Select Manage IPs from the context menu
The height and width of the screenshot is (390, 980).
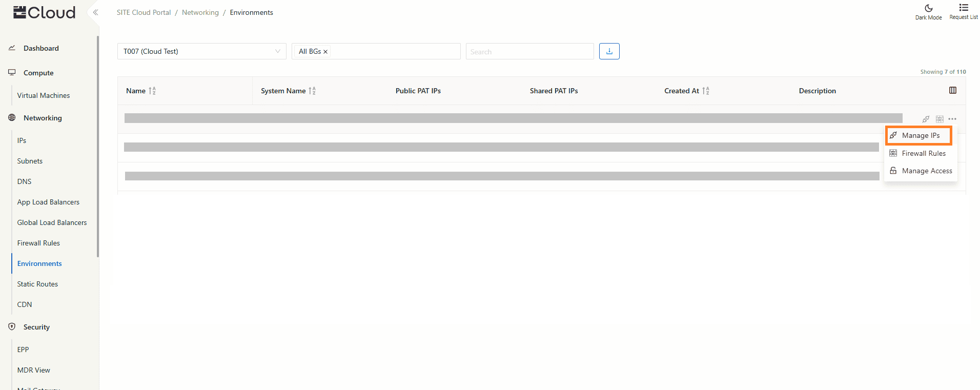(920, 135)
